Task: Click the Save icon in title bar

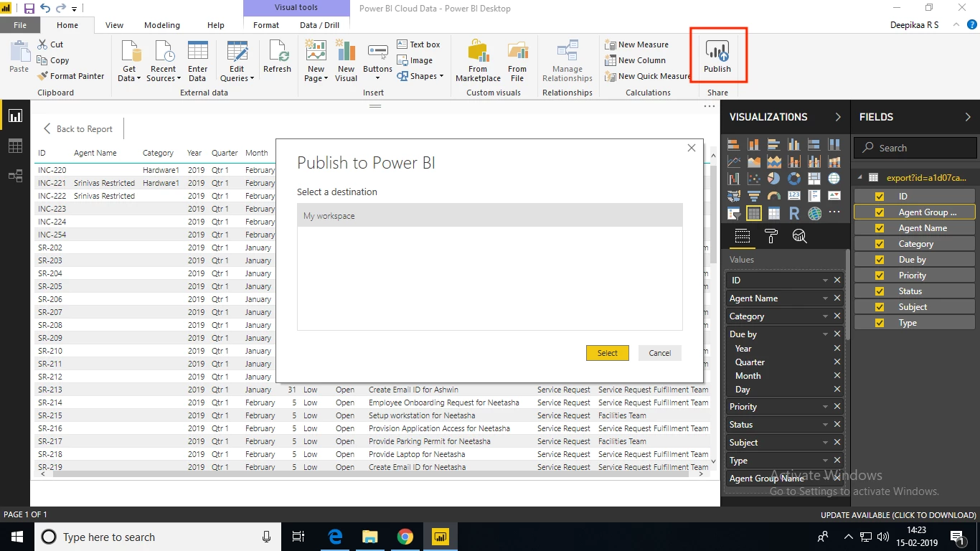Action: (29, 9)
